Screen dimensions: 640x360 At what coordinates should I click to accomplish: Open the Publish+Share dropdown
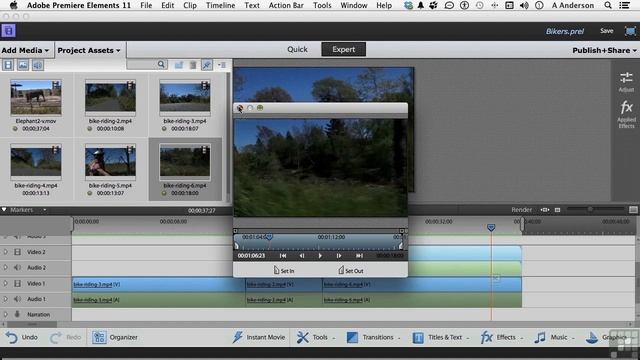pos(604,50)
